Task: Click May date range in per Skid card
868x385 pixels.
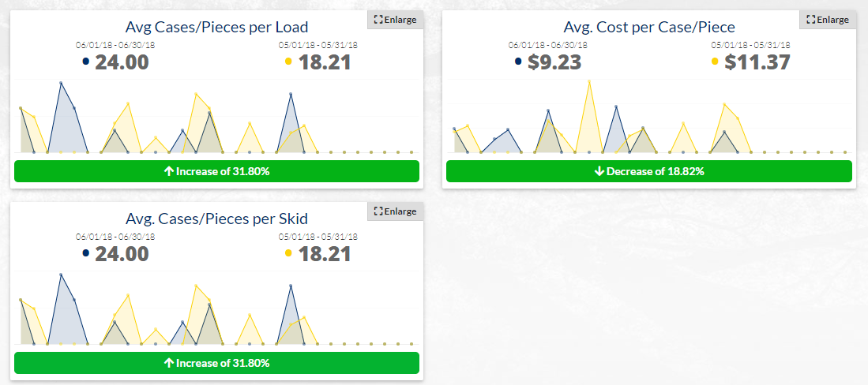Action: coord(318,236)
